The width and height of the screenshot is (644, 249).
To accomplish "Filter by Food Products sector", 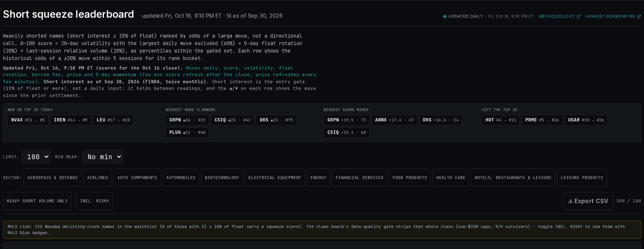I will click(410, 178).
